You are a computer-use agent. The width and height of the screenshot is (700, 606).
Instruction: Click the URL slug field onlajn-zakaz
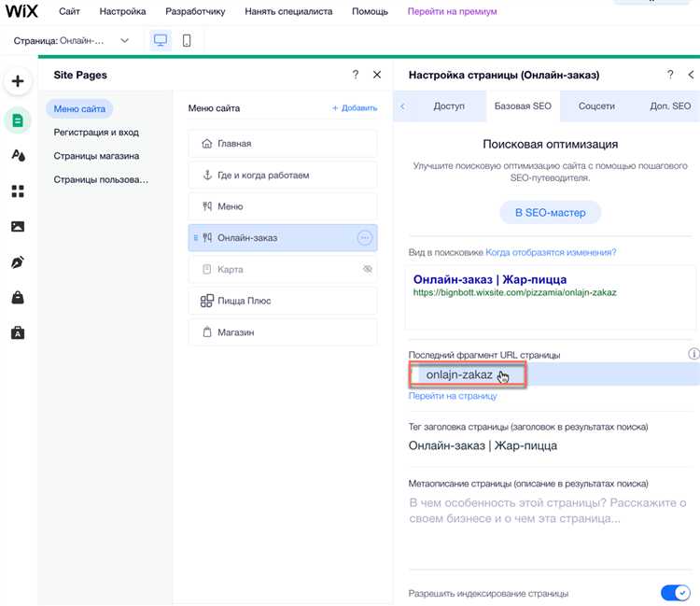pos(459,374)
